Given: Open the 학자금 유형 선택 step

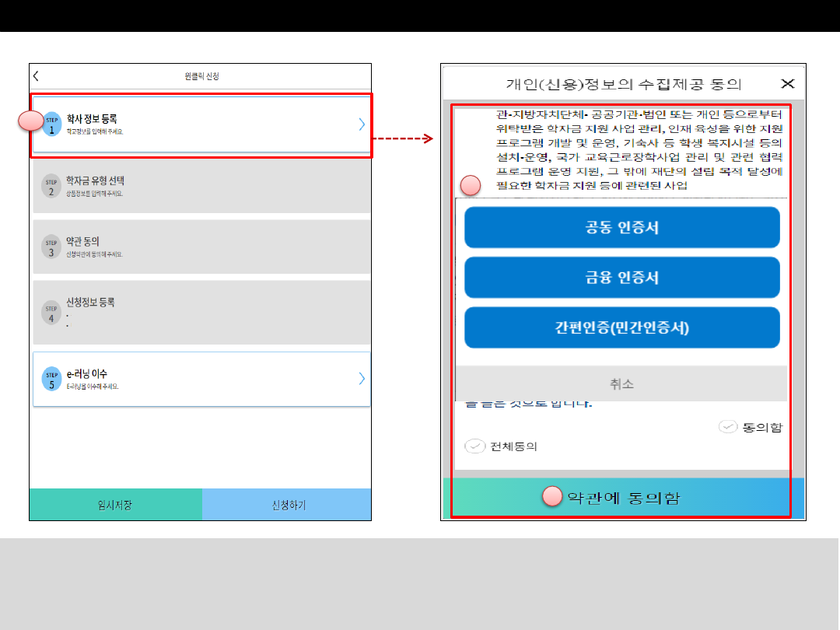Looking at the screenshot, I should coord(201,186).
